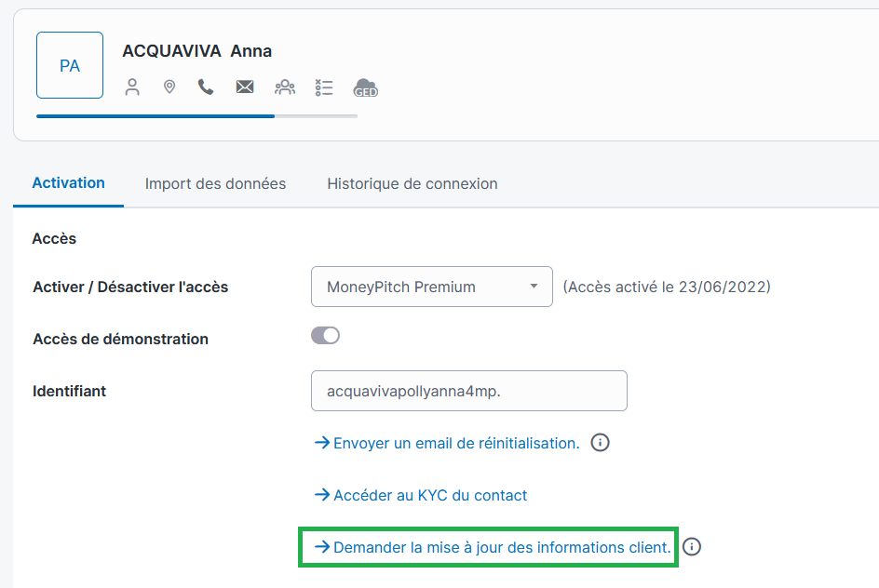Expand the MoneyPitch Premium access dropdown
Image resolution: width=879 pixels, height=588 pixels.
432,287
